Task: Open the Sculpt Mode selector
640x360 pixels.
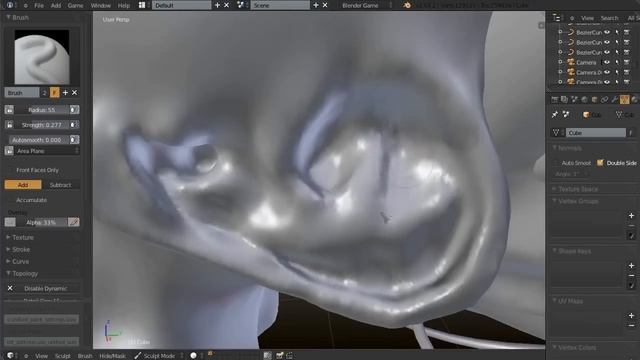Action: click(x=159, y=356)
